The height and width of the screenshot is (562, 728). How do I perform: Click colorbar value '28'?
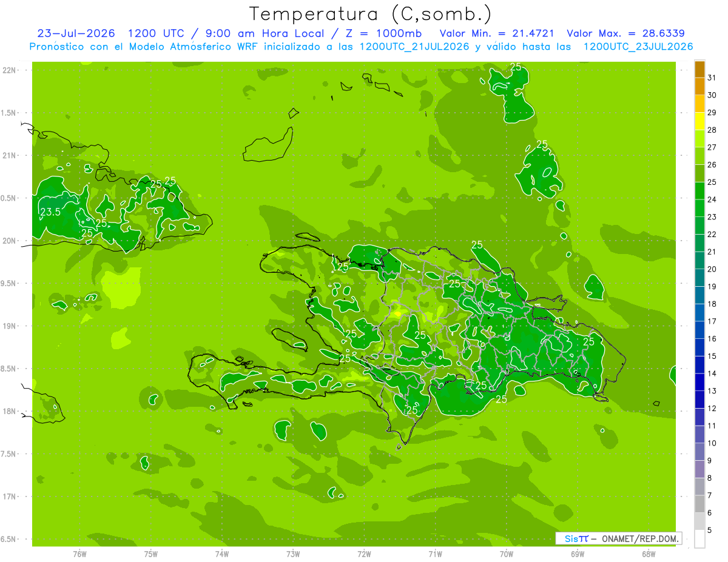click(712, 130)
